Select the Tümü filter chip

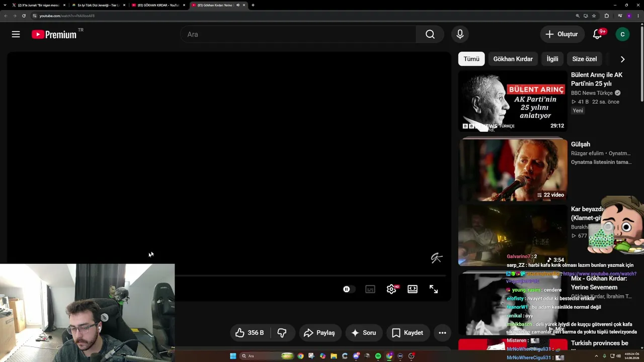point(471,59)
